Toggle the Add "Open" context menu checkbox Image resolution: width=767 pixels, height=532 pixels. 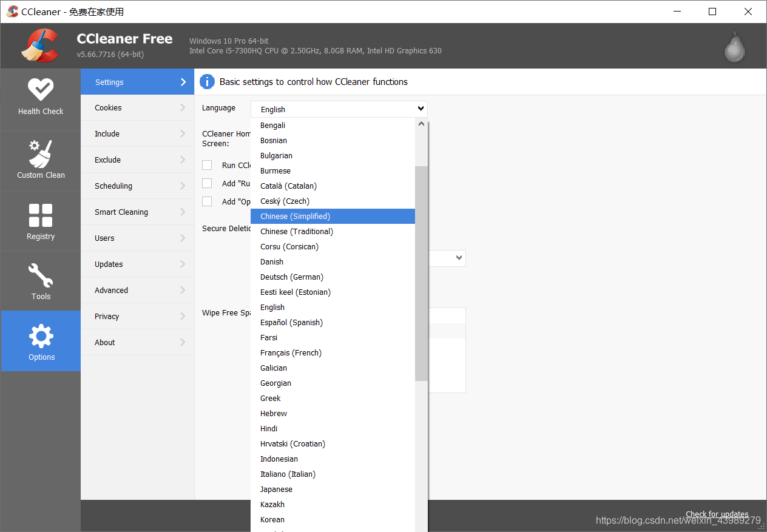pyautogui.click(x=207, y=201)
